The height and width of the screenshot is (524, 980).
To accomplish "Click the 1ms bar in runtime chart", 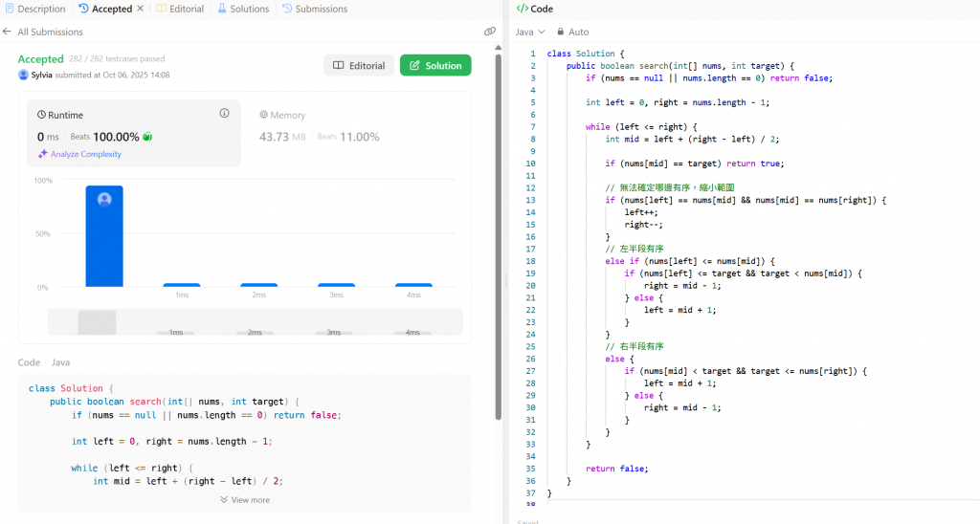I will (182, 285).
